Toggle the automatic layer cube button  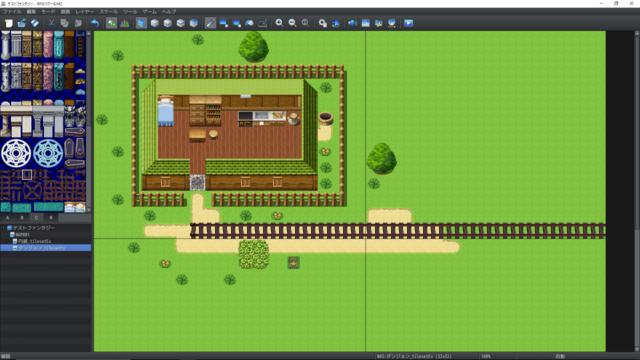click(x=141, y=23)
